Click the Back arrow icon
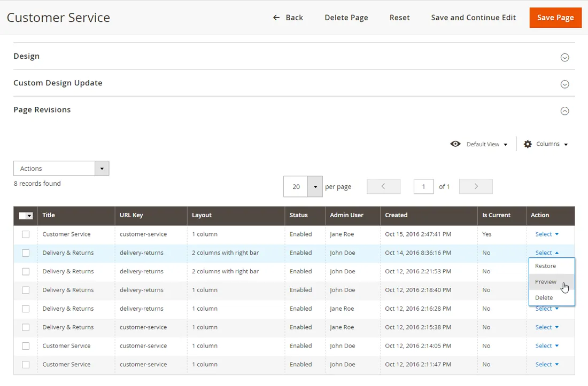Image resolution: width=588 pixels, height=386 pixels. click(276, 18)
